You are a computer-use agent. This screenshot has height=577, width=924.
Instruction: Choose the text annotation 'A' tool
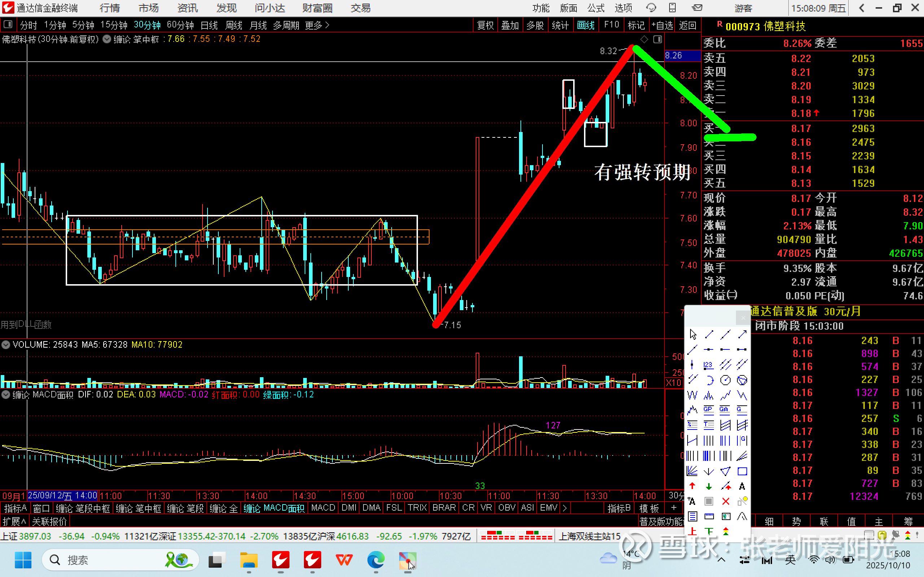click(x=742, y=486)
